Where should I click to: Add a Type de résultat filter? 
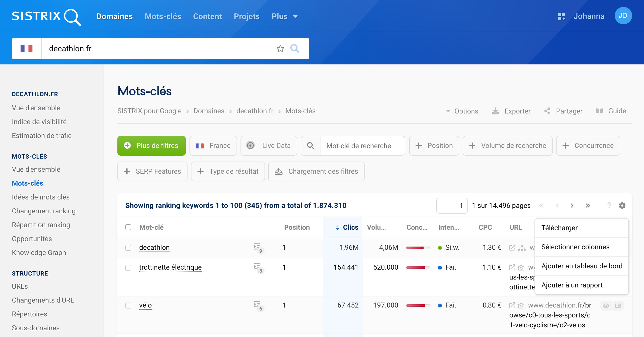click(228, 171)
